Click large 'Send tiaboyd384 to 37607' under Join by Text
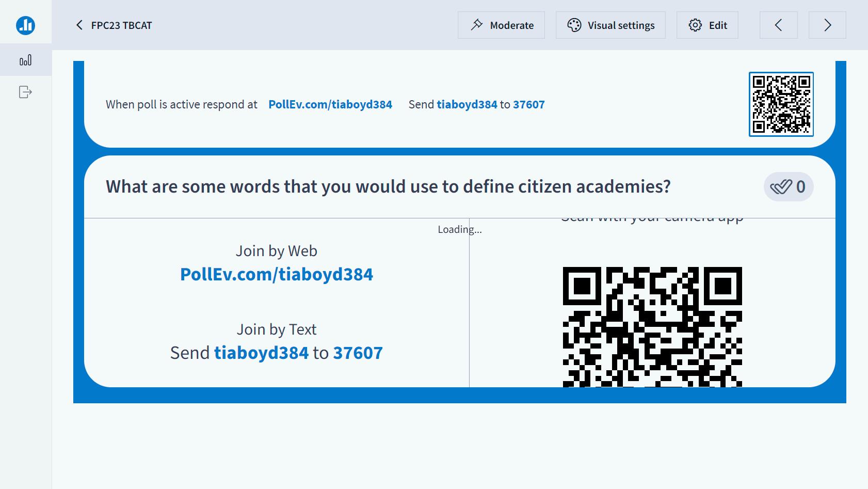 277,353
